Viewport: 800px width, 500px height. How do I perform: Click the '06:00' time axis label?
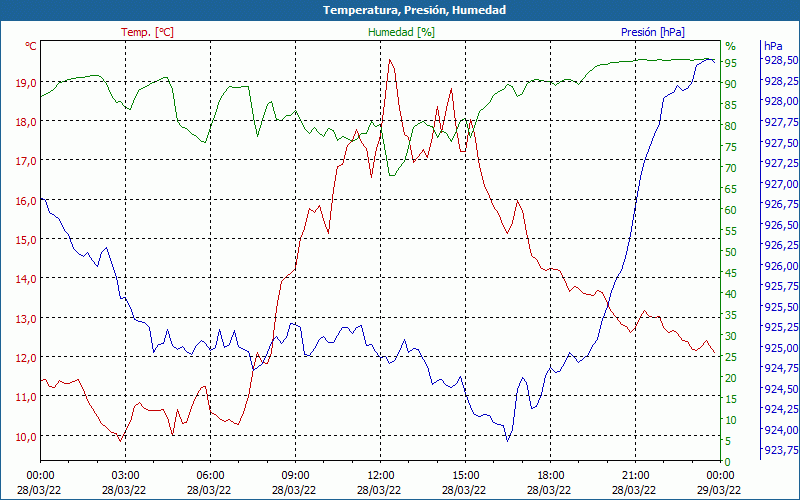[x=210, y=476]
